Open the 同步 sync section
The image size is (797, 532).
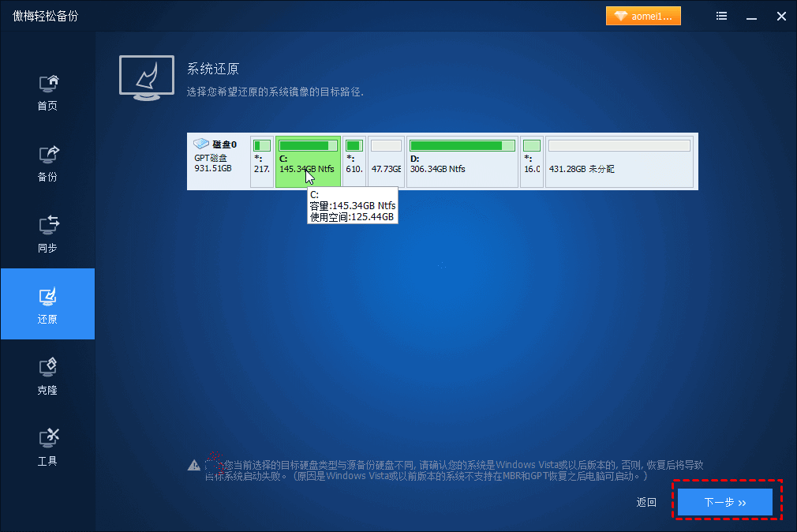point(48,235)
